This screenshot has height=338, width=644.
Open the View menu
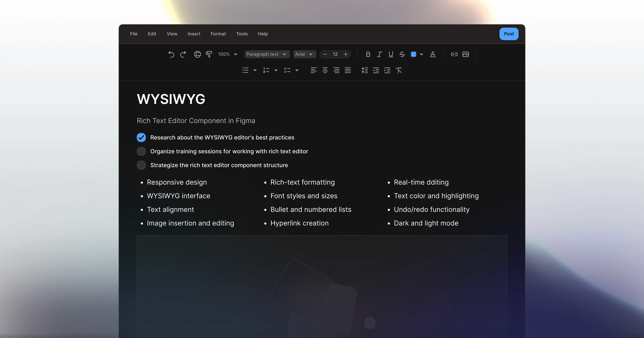coord(172,34)
